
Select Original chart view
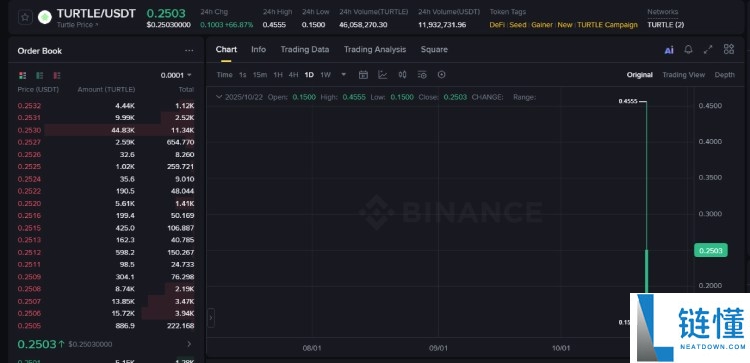click(x=640, y=75)
